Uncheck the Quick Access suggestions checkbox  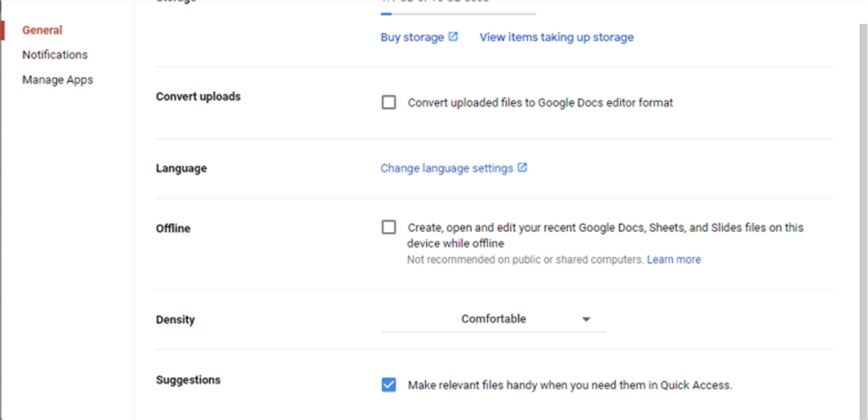389,385
